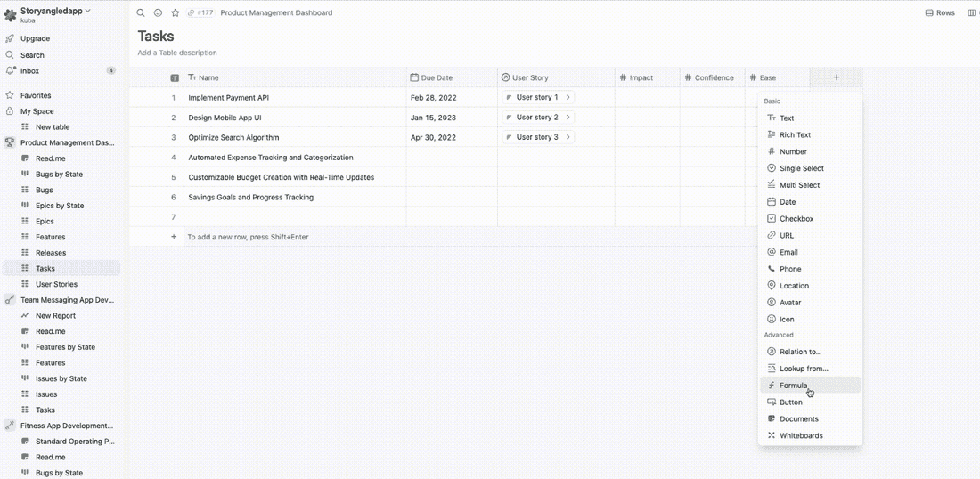Click the search magnifier icon in top bar
This screenshot has width=980, height=479.
pyautogui.click(x=141, y=13)
